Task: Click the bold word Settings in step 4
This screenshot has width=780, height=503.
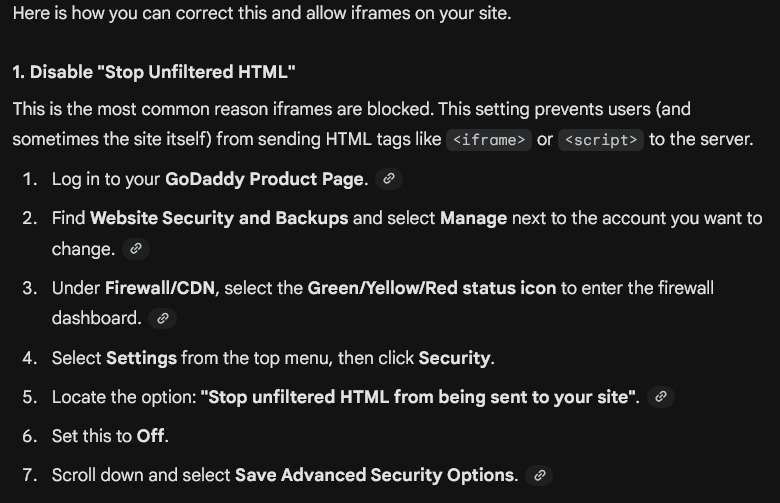Action: [x=141, y=357]
